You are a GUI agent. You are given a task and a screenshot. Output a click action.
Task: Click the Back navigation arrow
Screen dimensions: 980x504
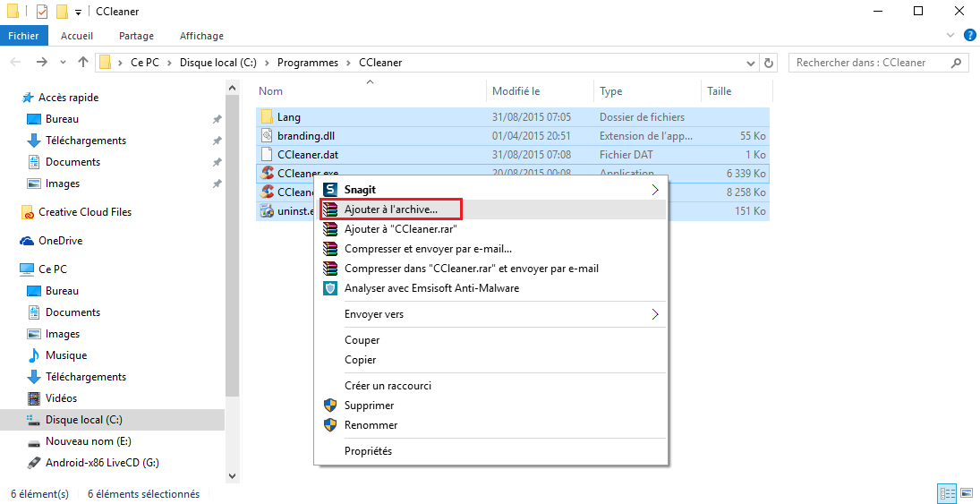(x=16, y=62)
